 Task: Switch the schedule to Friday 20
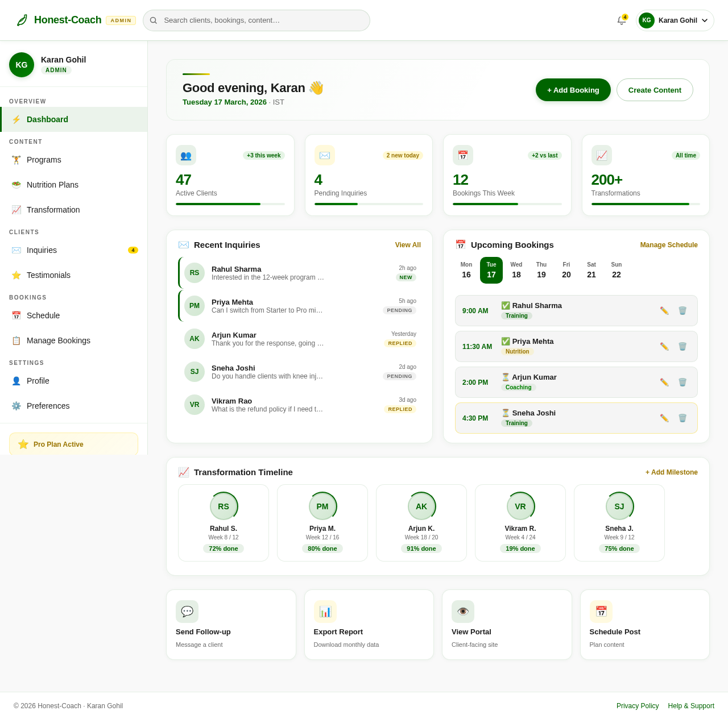coord(565,268)
